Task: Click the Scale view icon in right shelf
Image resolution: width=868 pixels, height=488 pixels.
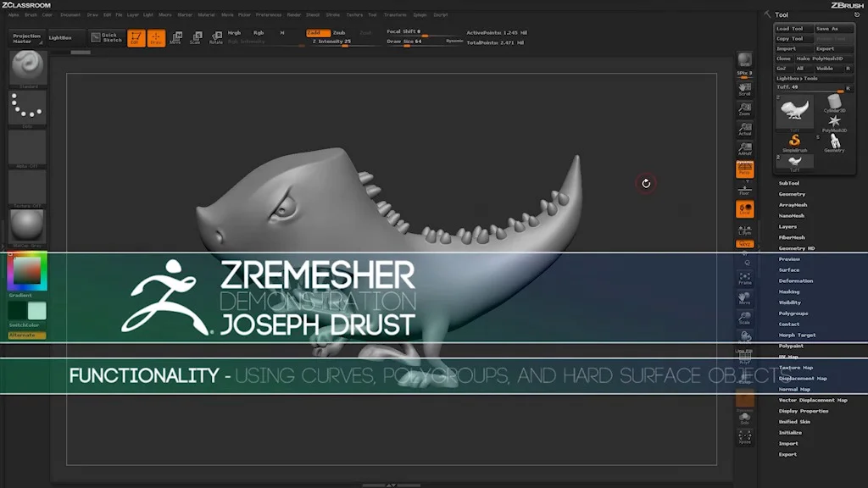Action: pos(744,319)
